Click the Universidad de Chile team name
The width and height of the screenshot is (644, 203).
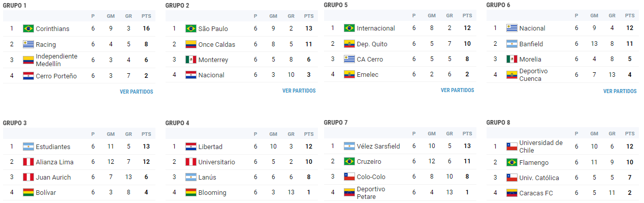[x=541, y=146]
